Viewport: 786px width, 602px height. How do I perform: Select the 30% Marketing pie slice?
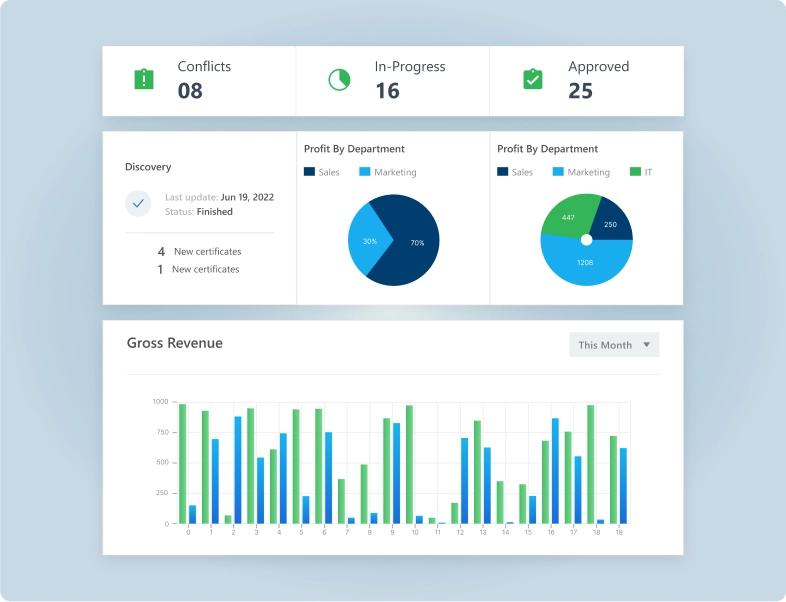(366, 242)
